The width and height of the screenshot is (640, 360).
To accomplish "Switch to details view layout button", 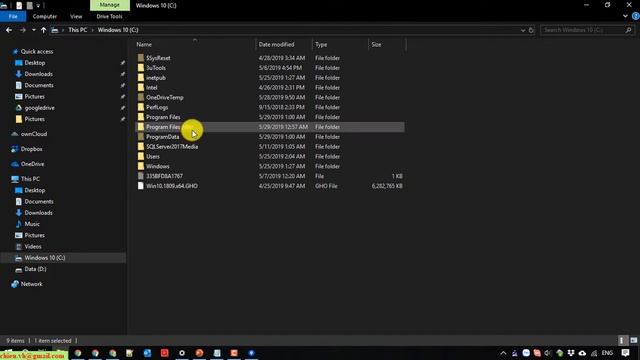I will click(622, 340).
